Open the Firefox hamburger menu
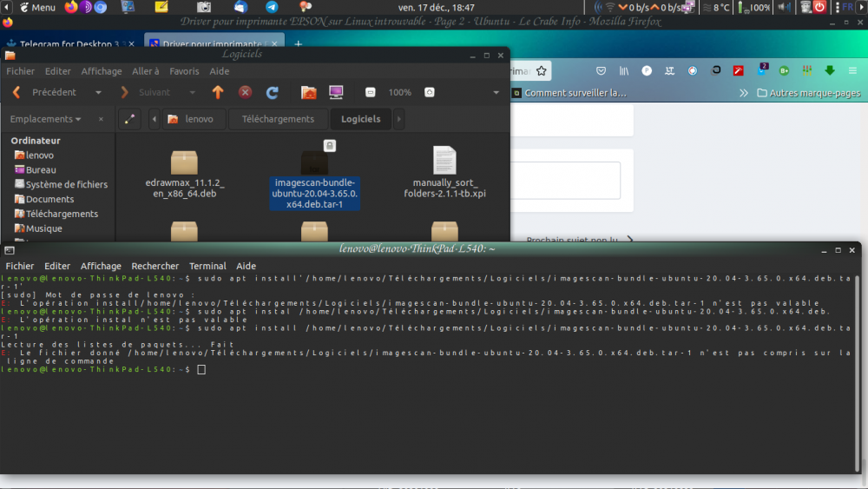 tap(853, 71)
